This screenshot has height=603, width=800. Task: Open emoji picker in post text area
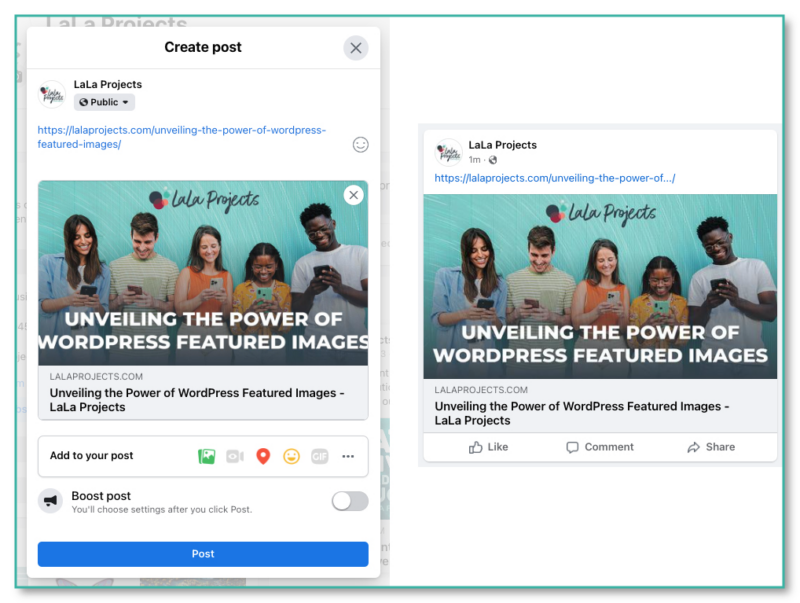(x=360, y=145)
